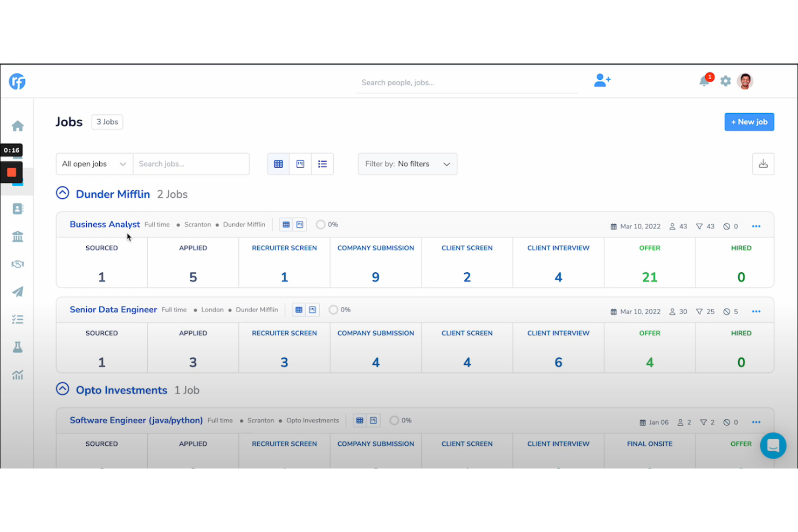Click the New job button

point(749,122)
